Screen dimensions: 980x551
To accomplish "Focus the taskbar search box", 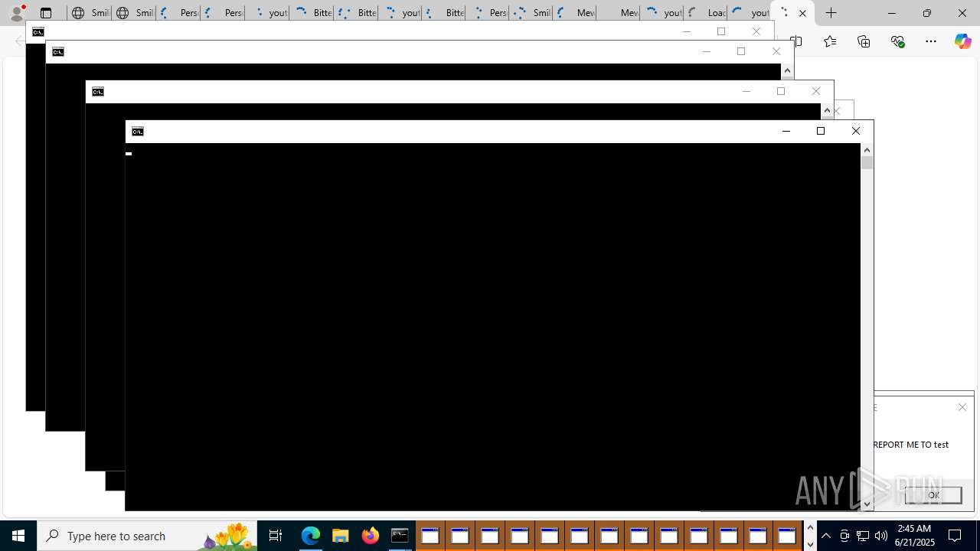I will (147, 536).
